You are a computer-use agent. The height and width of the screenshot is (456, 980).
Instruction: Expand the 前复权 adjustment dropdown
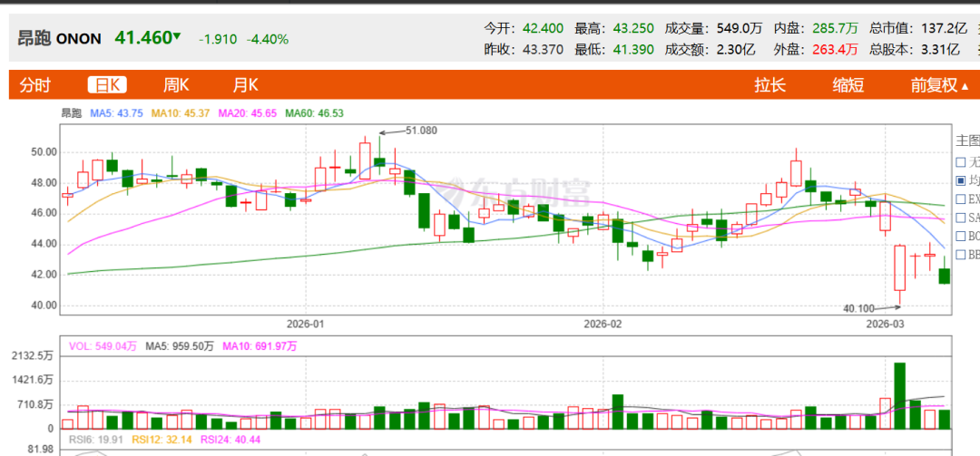[x=940, y=85]
